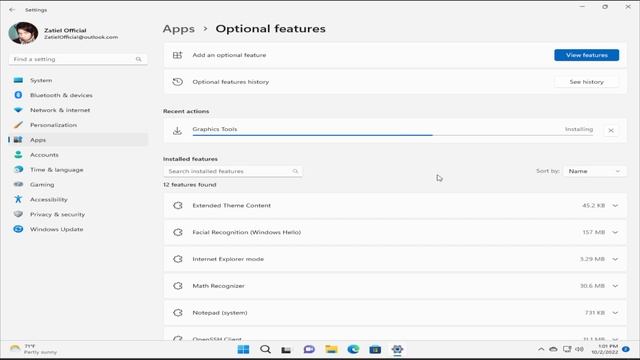Image resolution: width=640 pixels, height=360 pixels.
Task: Click the Privacy shield icon
Action: 18,214
